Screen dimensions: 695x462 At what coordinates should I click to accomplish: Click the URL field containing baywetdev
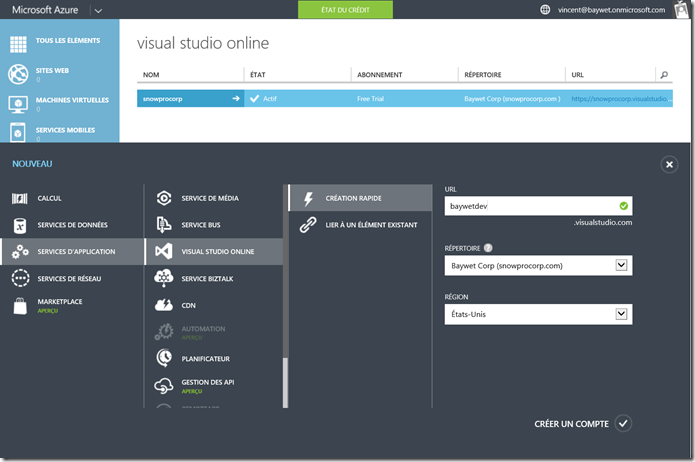pyautogui.click(x=539, y=206)
